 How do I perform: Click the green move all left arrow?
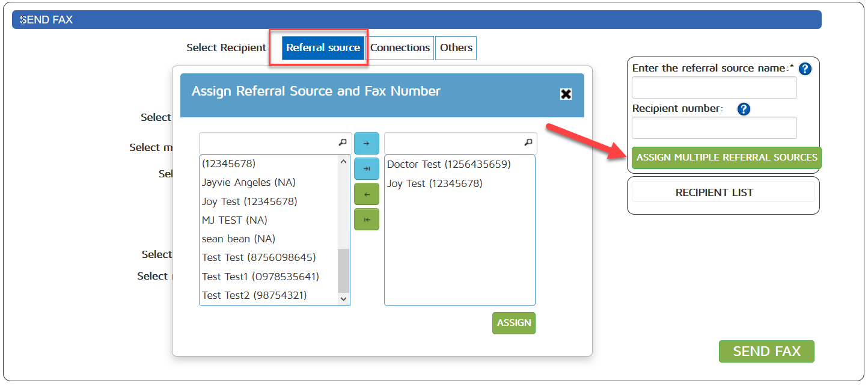point(366,219)
